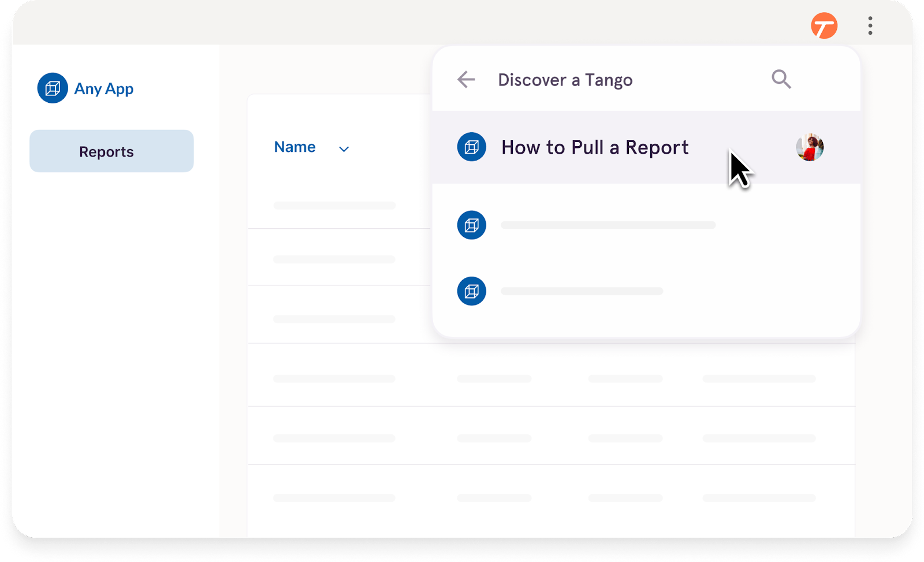Select the second workflow in the results list
This screenshot has width=924, height=562.
[608, 225]
